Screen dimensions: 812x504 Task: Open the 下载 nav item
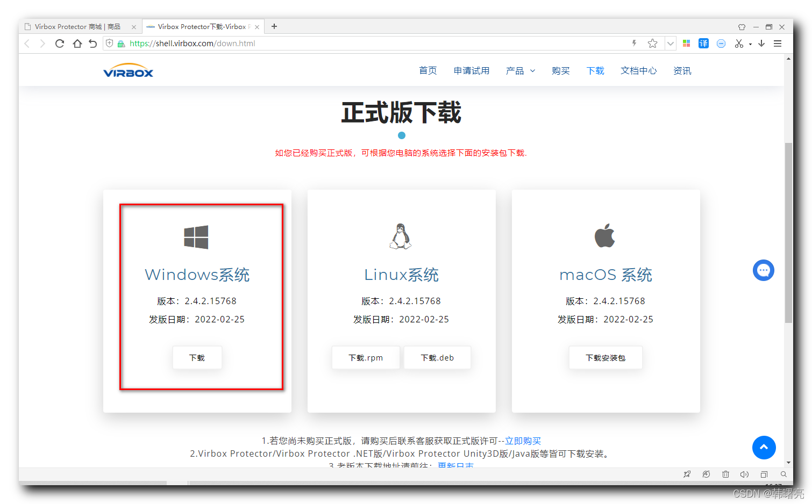pos(595,71)
